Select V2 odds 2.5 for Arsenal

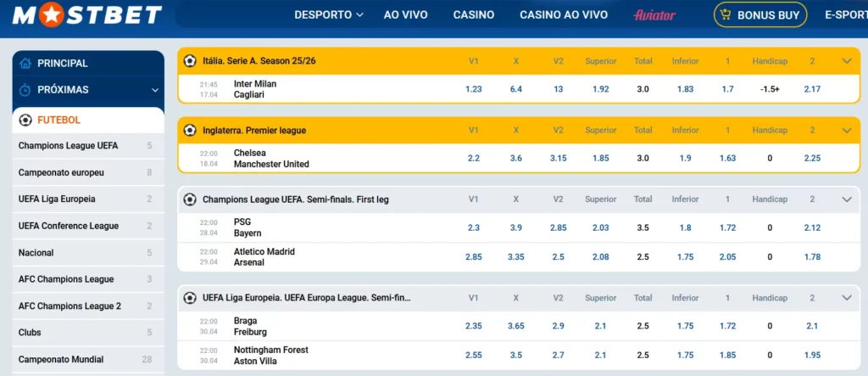pyautogui.click(x=558, y=257)
